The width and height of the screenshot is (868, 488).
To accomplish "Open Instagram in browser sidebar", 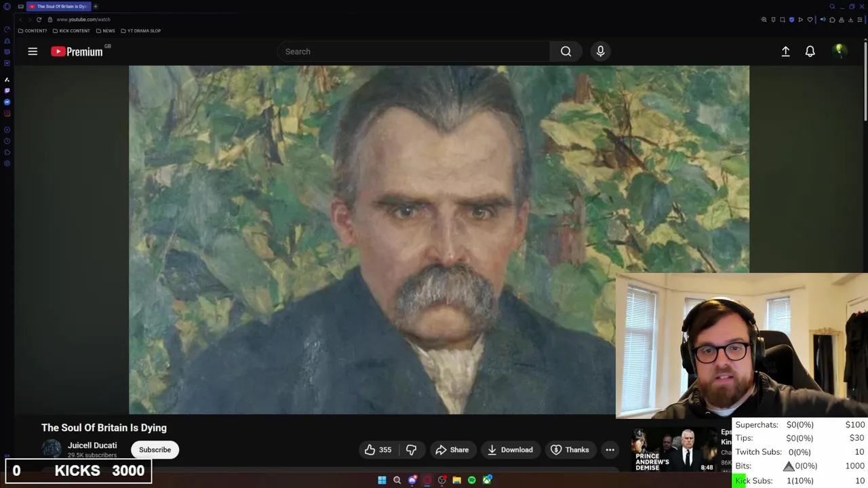I will tap(7, 113).
